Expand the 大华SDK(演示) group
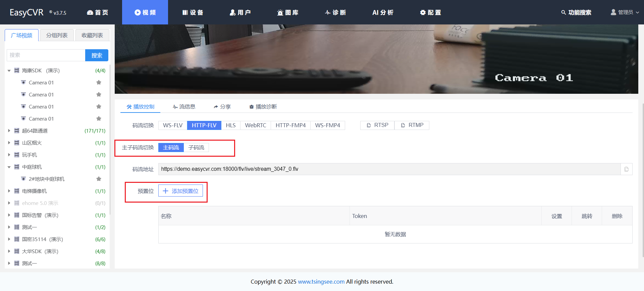This screenshot has height=291, width=644. click(x=9, y=251)
